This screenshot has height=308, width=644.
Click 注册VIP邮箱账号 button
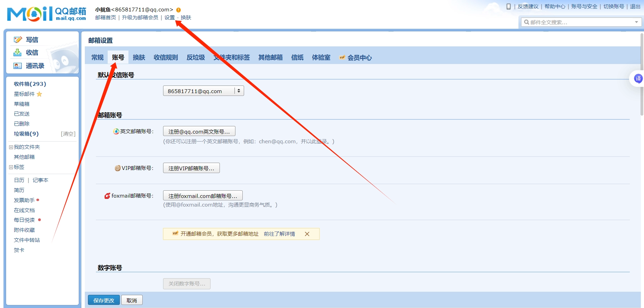pos(191,168)
